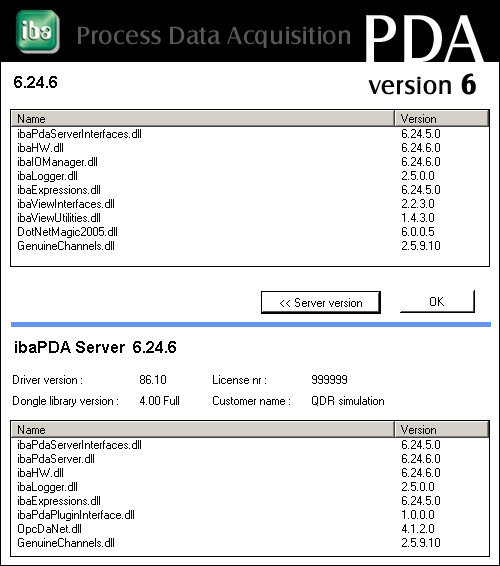Select ibaPdaServerInterfaces.dll in the top list
Screen dimensions: 500x566
[250, 134]
